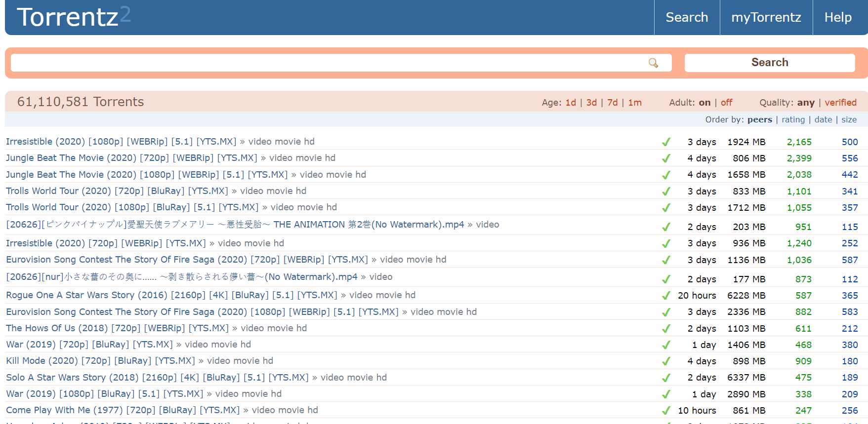Open Kill Mode (2020) [720p] link
This screenshot has width=868, height=424.
100,361
